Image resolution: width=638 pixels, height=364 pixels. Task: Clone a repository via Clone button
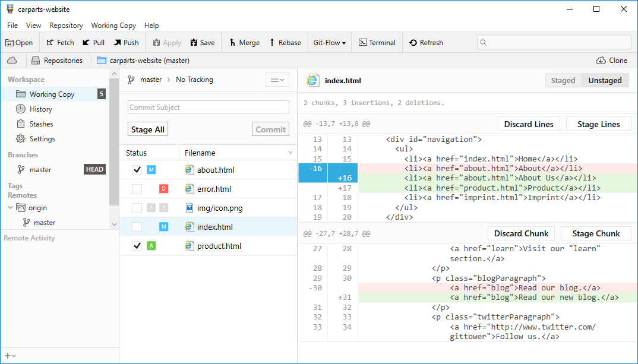pos(612,61)
